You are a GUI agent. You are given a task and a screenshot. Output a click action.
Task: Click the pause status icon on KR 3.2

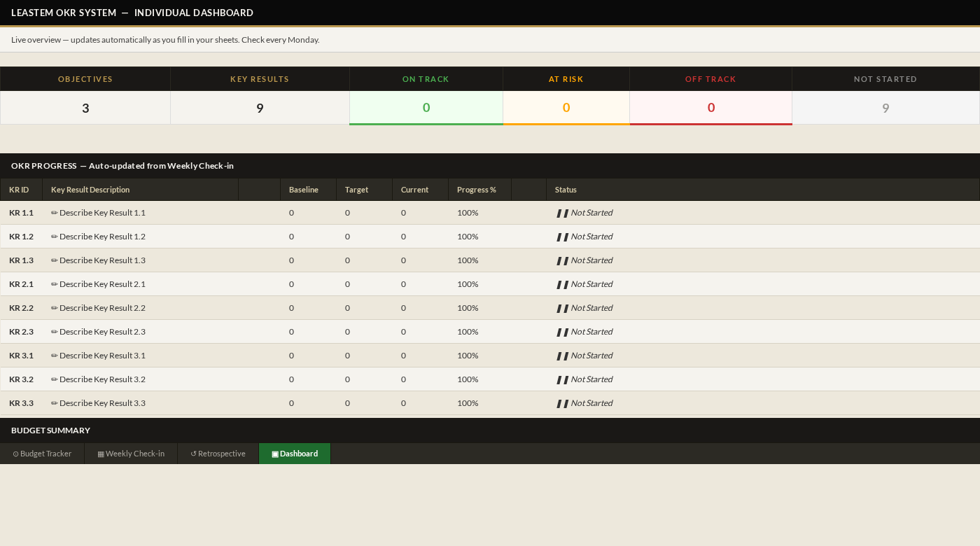pyautogui.click(x=562, y=379)
